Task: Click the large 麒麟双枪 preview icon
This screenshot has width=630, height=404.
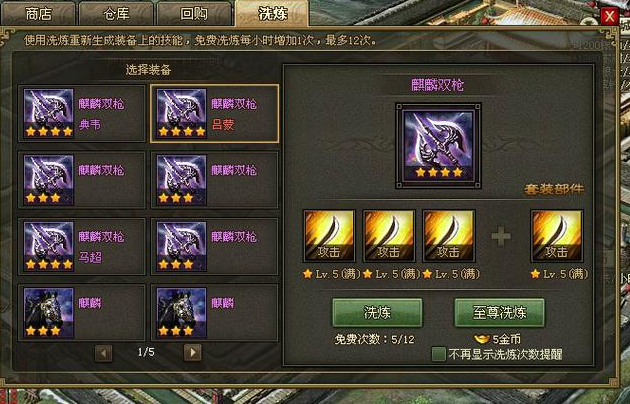Action: pos(438,146)
